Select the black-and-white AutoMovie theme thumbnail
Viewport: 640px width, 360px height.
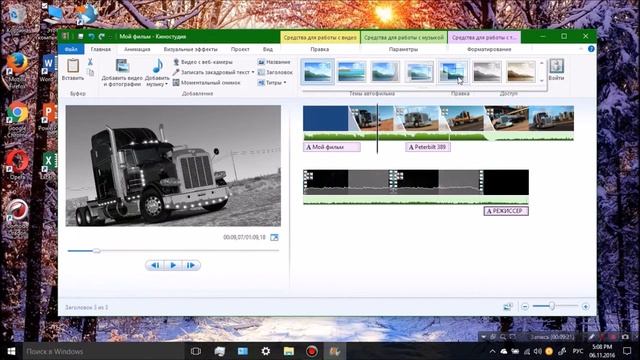tap(486, 71)
